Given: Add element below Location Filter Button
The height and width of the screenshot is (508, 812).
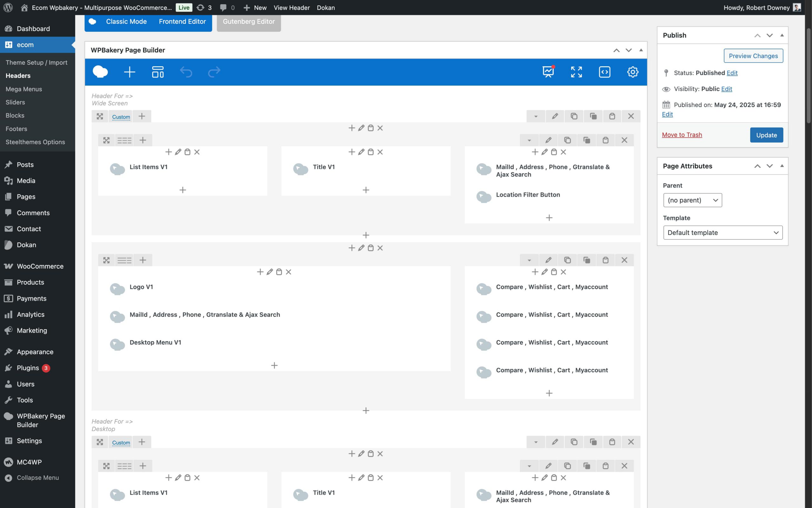Looking at the screenshot, I should pos(549,218).
